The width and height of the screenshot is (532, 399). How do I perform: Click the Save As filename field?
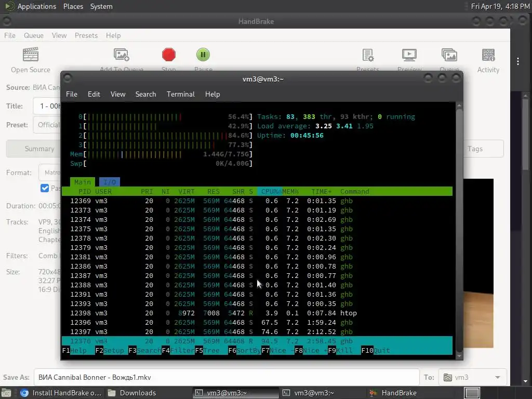[227, 377]
